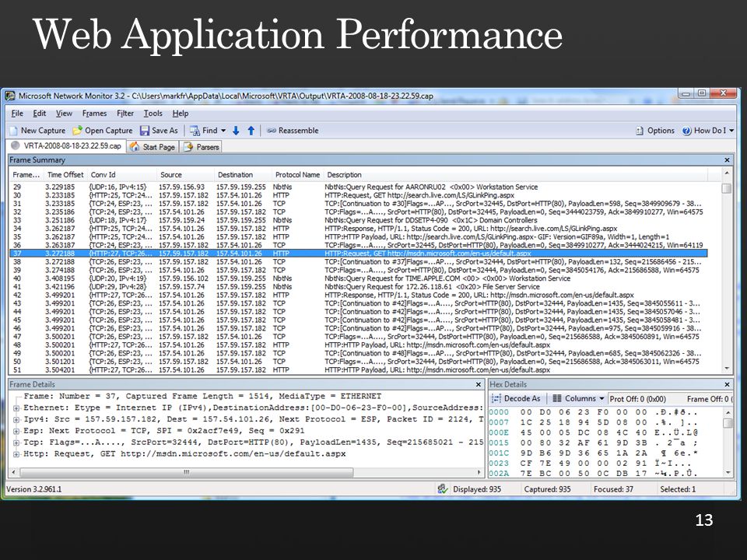
Task: Expand the Ipv4 node in Frame Details
Action: 16,419
